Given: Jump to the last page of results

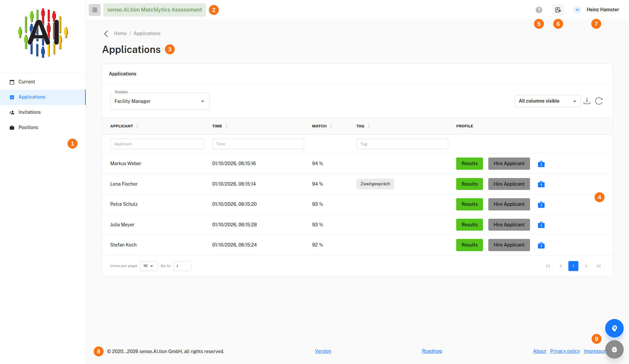Looking at the screenshot, I should [x=599, y=266].
